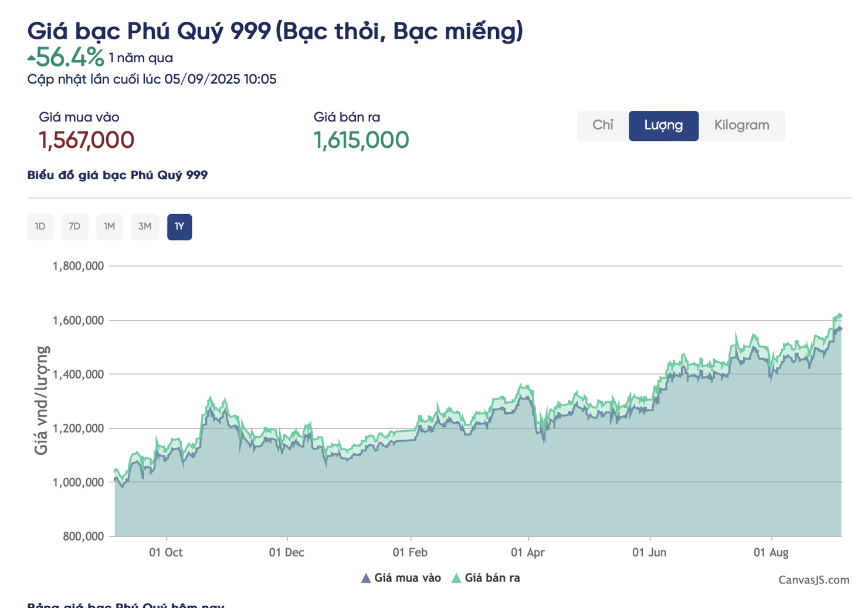Click the 01 Oct axis label
Viewport: 868px width, 608px height.
tap(166, 553)
